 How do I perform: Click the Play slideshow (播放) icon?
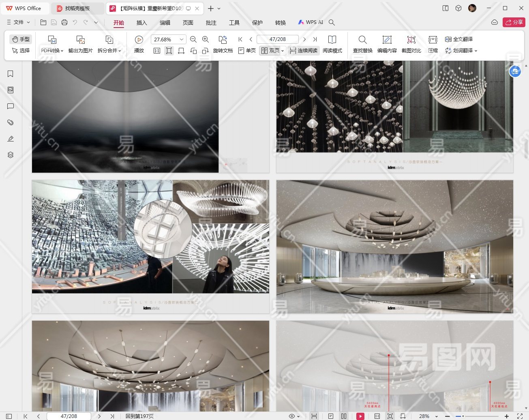click(x=139, y=40)
